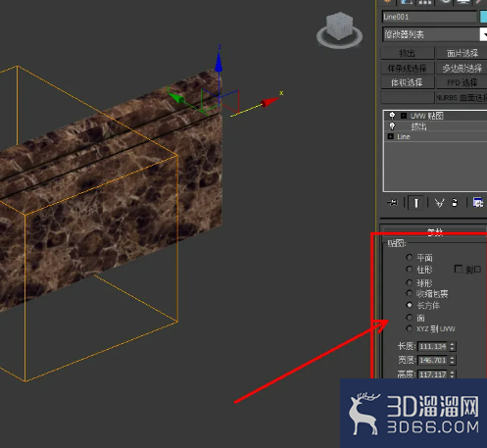Click the 宽度 value field 146.701

point(433,360)
